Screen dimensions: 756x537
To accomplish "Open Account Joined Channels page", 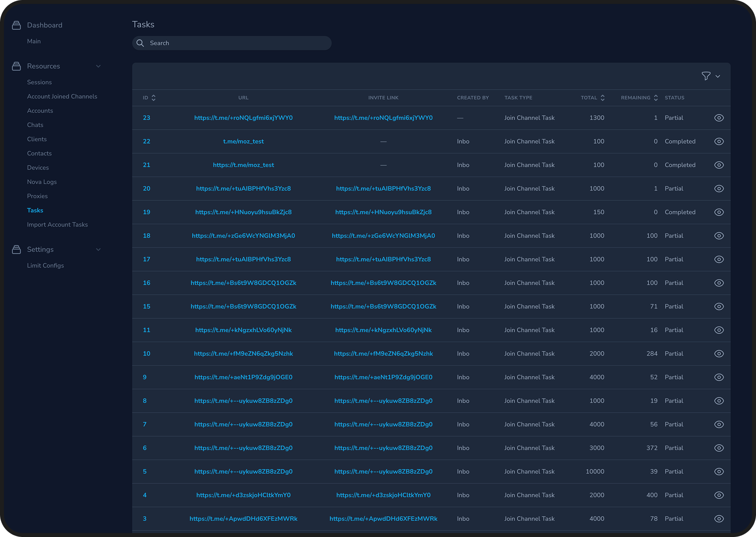I will click(x=62, y=96).
